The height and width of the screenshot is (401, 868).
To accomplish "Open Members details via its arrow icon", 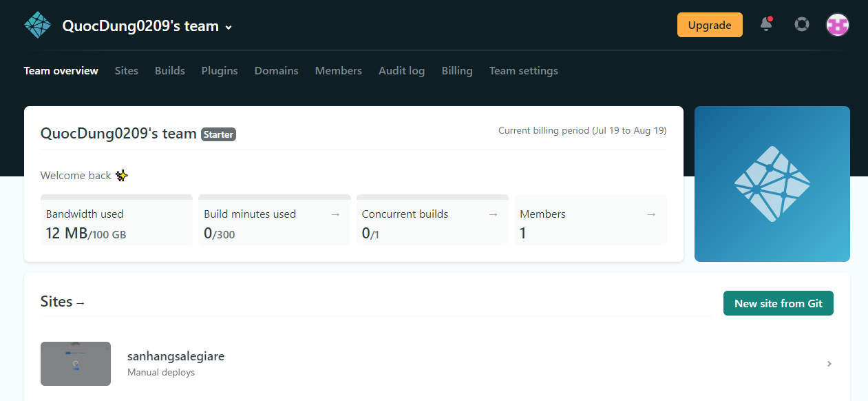I will click(650, 214).
